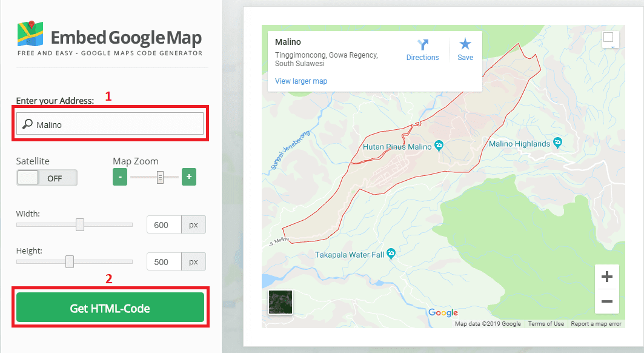
Task: Click the Malino title in info card
Action: pyautogui.click(x=288, y=42)
